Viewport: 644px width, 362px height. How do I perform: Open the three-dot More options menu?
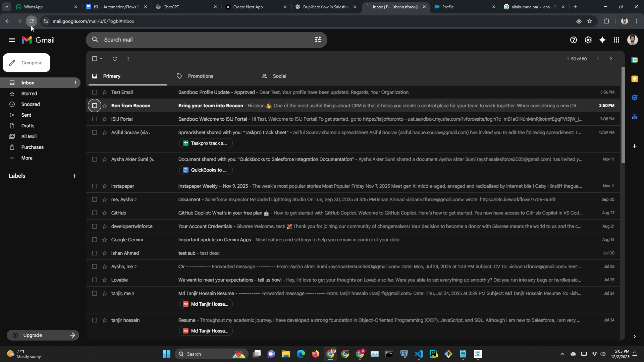(128, 59)
